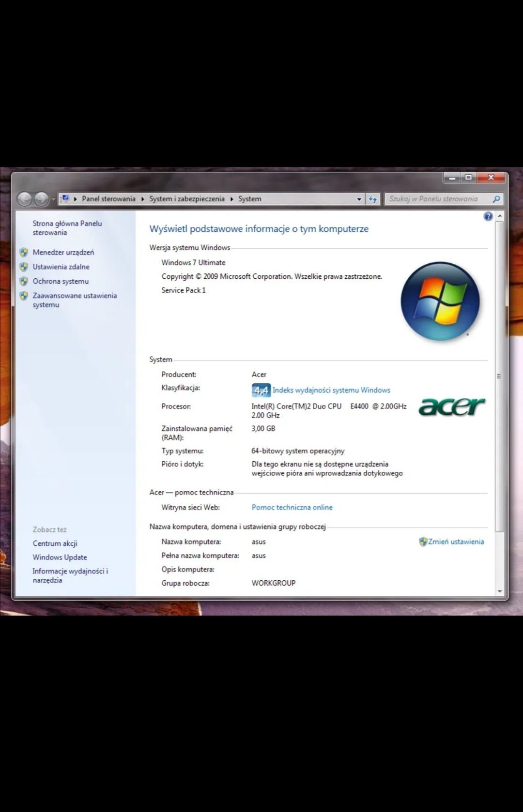Open 'Indeks wydajności systemu Windows' link

point(331,390)
